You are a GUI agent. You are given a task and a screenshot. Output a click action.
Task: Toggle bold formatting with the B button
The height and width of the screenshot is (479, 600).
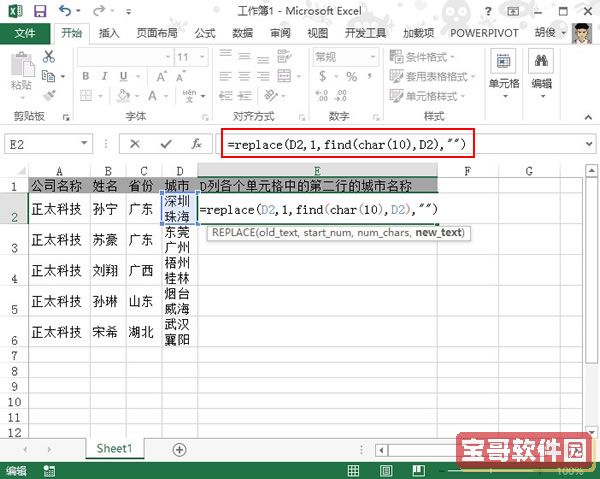(x=86, y=76)
